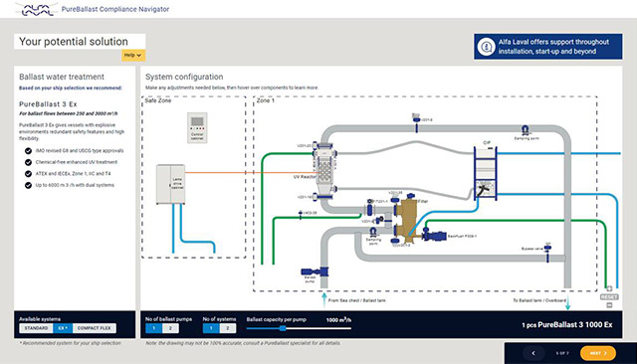Image resolution: width=637 pixels, height=364 pixels.
Task: Select the Bypass valve icon
Action: tap(547, 252)
